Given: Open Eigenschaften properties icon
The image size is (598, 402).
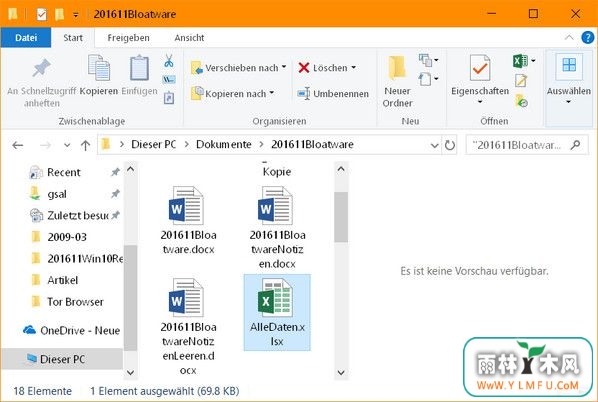Looking at the screenshot, I should (480, 68).
